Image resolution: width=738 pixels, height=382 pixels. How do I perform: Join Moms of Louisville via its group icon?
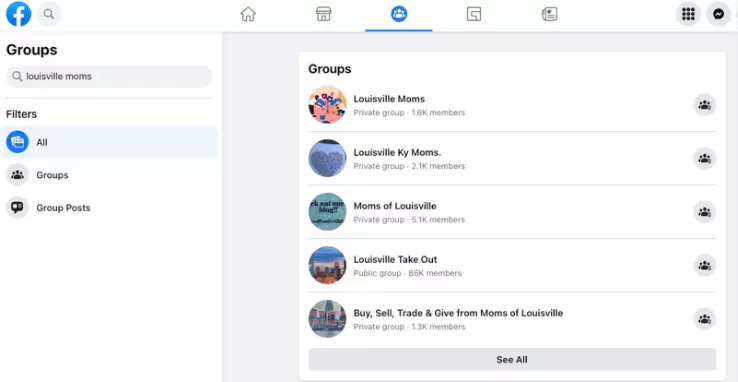705,212
